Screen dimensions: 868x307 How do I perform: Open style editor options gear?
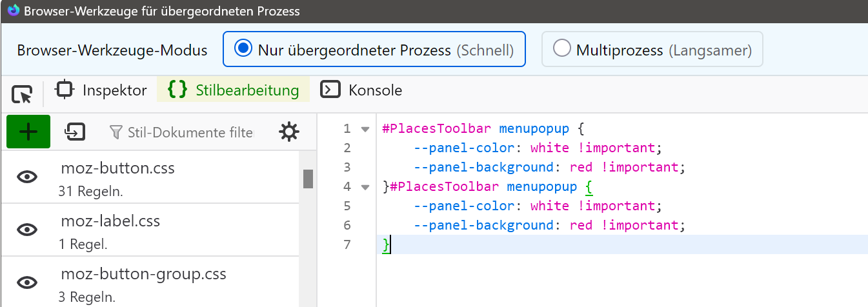(288, 132)
